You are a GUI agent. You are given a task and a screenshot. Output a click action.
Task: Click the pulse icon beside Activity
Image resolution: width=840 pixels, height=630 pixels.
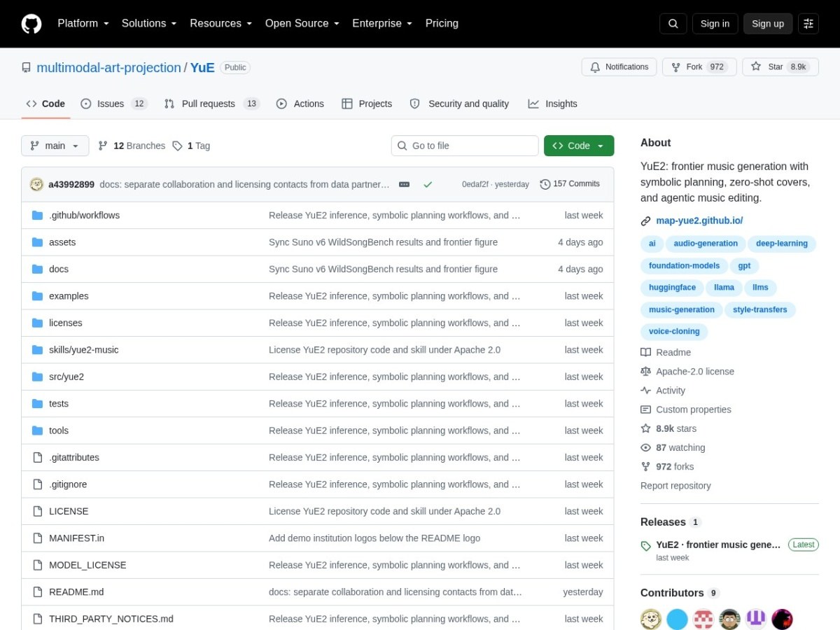coord(645,391)
